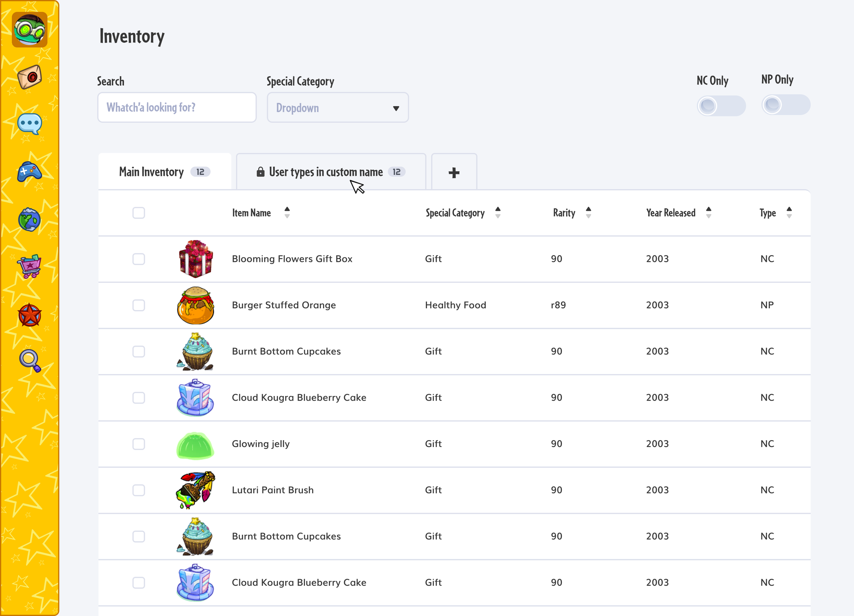Sort by the Rarity column arrows
The width and height of the screenshot is (854, 616).
coord(588,213)
